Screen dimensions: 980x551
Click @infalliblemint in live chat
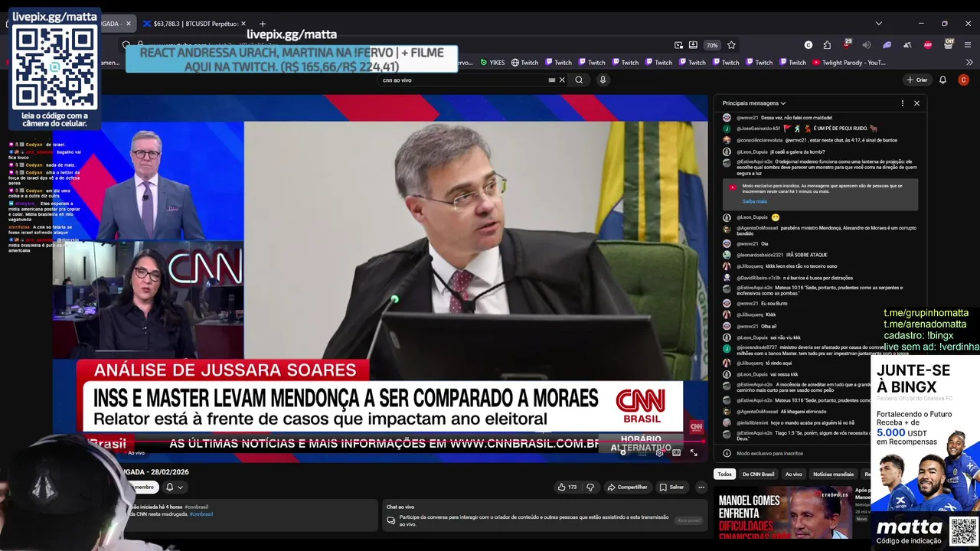click(x=752, y=422)
